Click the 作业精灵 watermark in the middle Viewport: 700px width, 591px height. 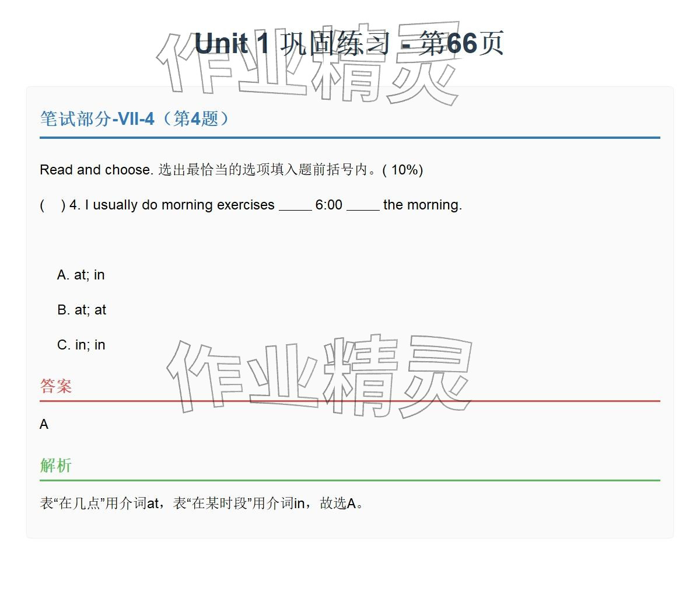click(320, 375)
